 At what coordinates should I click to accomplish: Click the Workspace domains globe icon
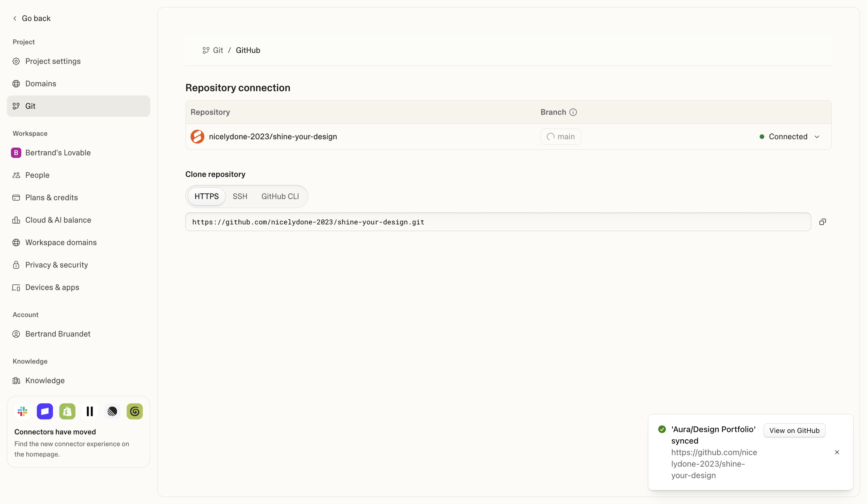click(x=16, y=242)
